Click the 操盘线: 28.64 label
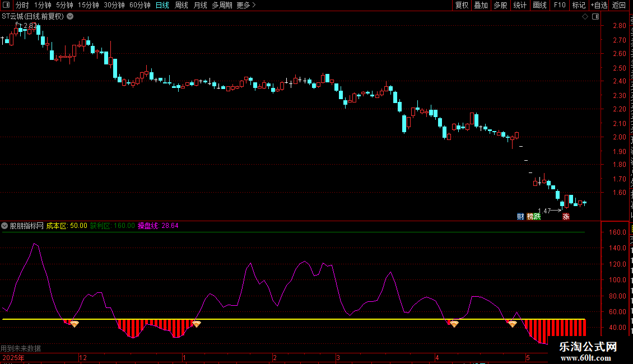The image size is (633, 364). pos(158,226)
